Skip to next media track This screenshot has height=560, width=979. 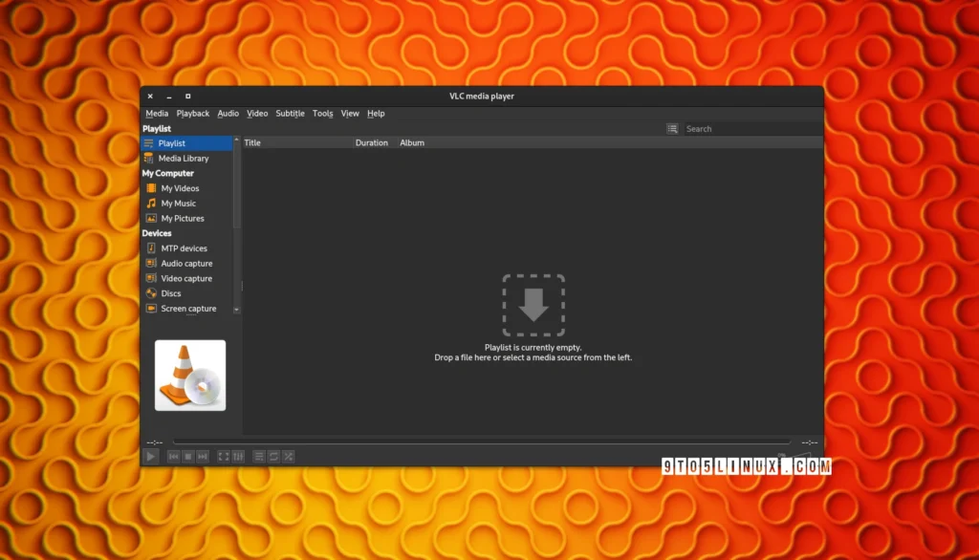click(203, 457)
